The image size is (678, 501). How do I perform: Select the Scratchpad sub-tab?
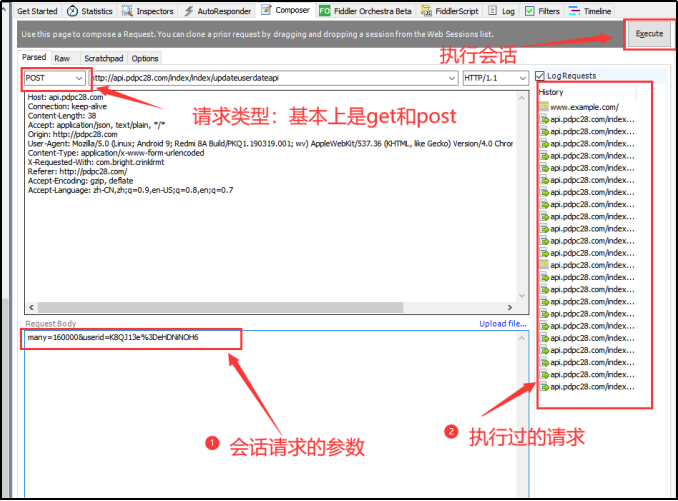tap(103, 58)
